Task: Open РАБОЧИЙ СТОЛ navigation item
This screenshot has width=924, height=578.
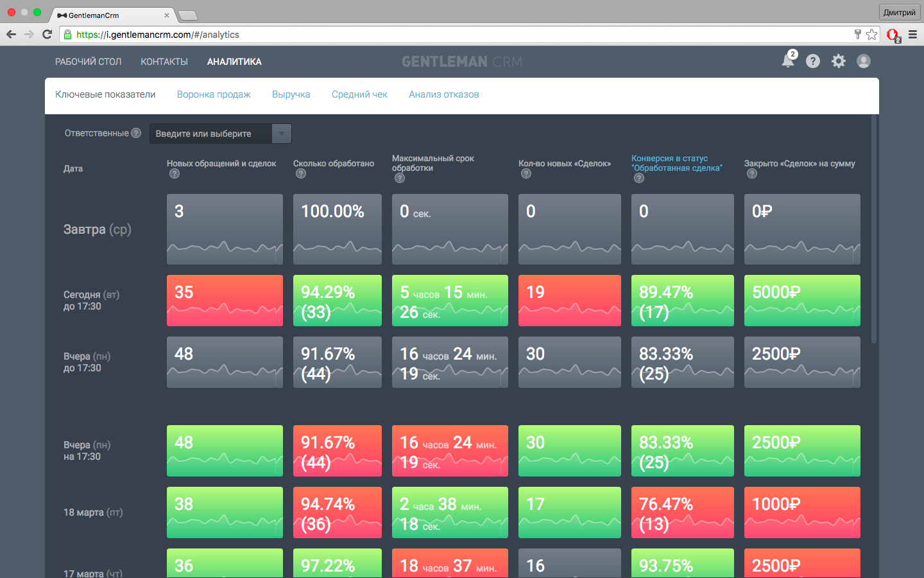Action: 88,62
